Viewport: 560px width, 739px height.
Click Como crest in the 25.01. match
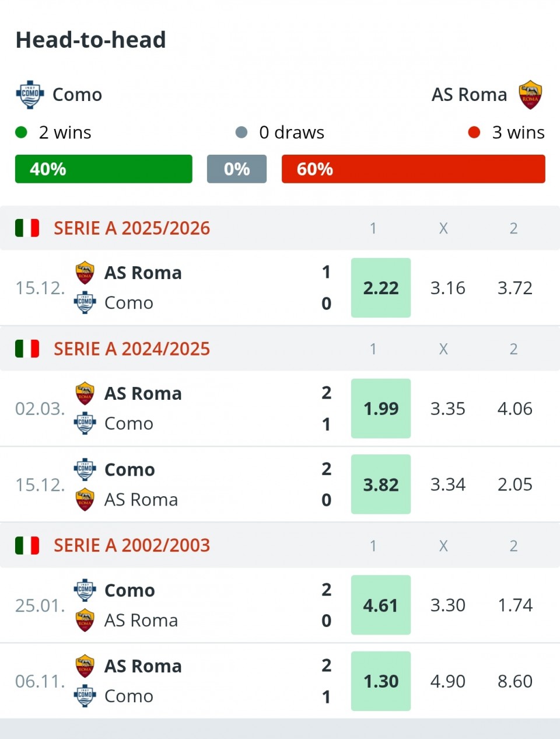[85, 590]
